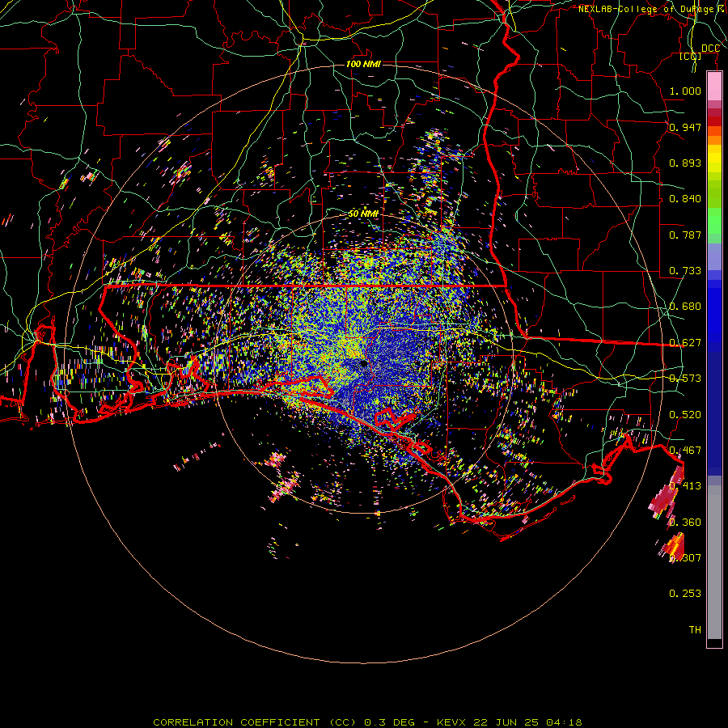This screenshot has height=728, width=728.
Task: Click the orange echo cluster beside 0.307
Action: pyautogui.click(x=672, y=547)
